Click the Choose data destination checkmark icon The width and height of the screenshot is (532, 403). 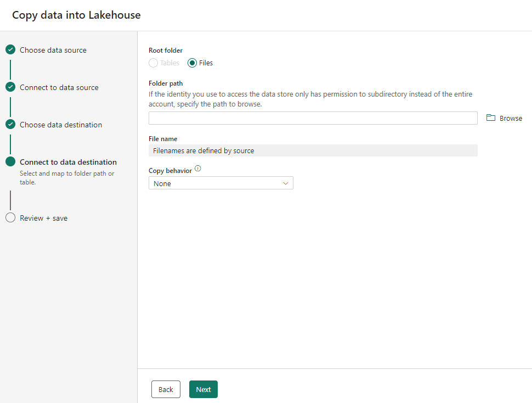tap(10, 124)
